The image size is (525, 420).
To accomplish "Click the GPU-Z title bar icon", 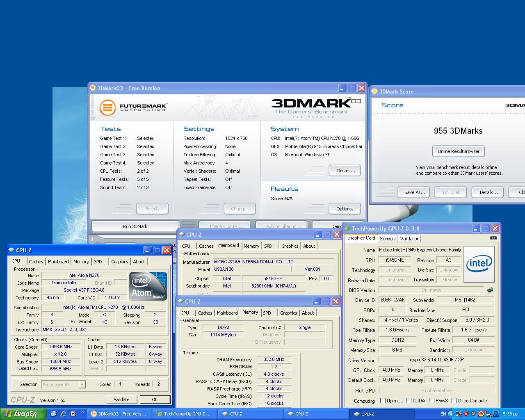I will (x=347, y=228).
